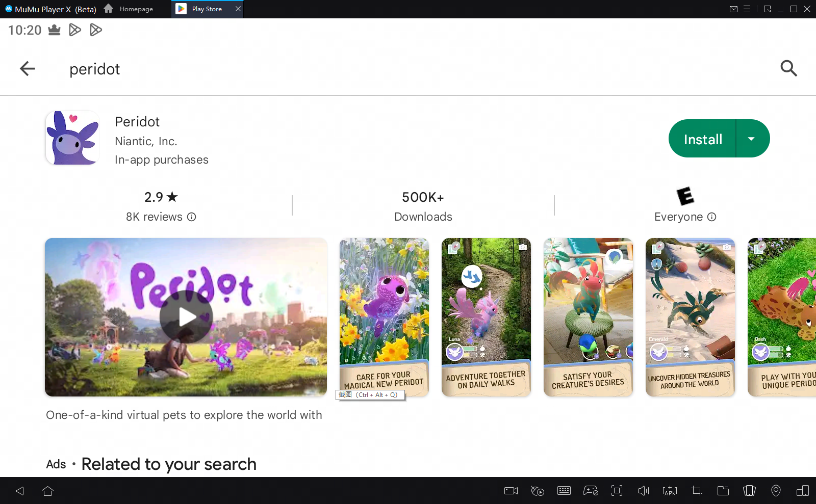Open the 'Play with your unique Peridot' screenshot
816x504 pixels.
pos(782,317)
